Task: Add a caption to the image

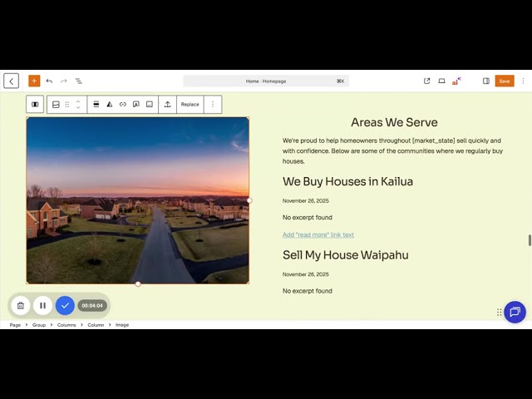Action: (x=150, y=105)
